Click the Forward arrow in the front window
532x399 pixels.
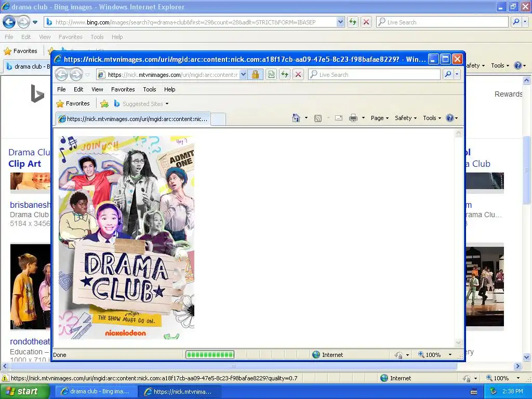coord(76,74)
